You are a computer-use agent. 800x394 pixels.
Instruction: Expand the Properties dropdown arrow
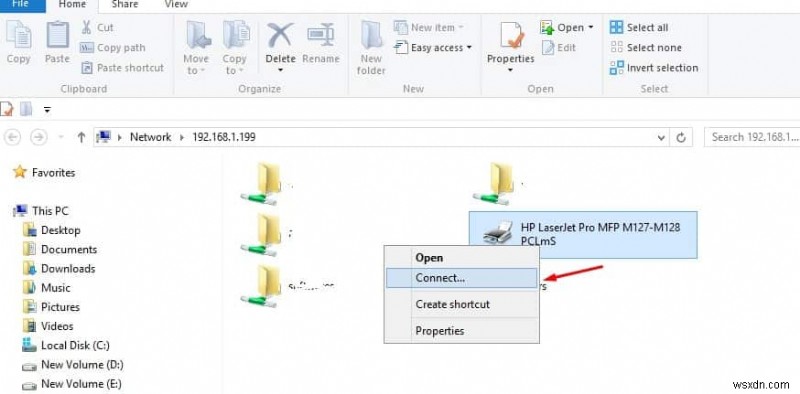[511, 70]
